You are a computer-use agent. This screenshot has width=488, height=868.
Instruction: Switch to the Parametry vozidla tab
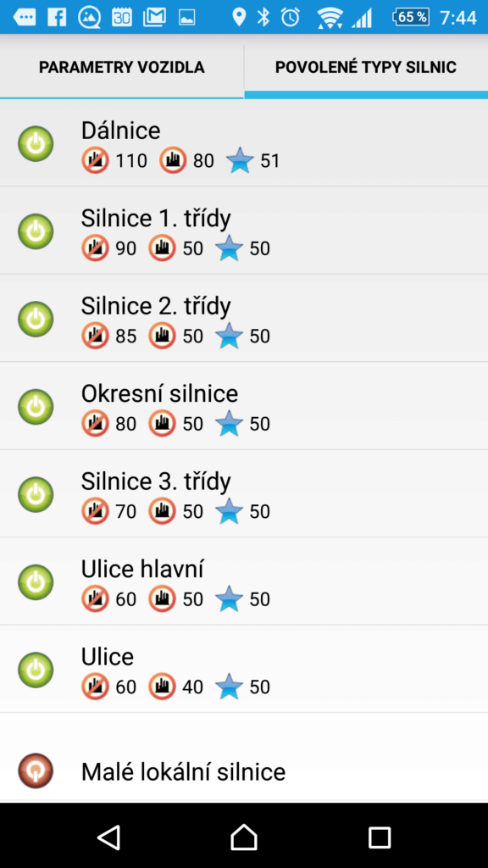pos(122,68)
